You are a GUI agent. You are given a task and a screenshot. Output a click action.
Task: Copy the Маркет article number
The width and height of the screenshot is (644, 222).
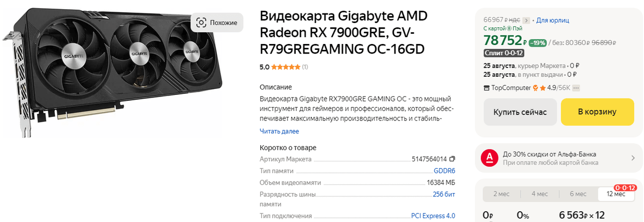452,159
